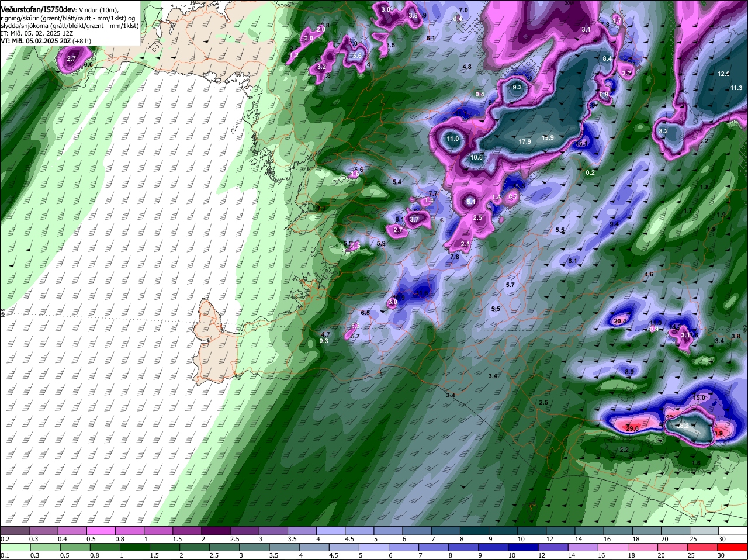The height and width of the screenshot is (560, 748).
Task: Click the 6.1 value label on map
Action: click(x=431, y=38)
